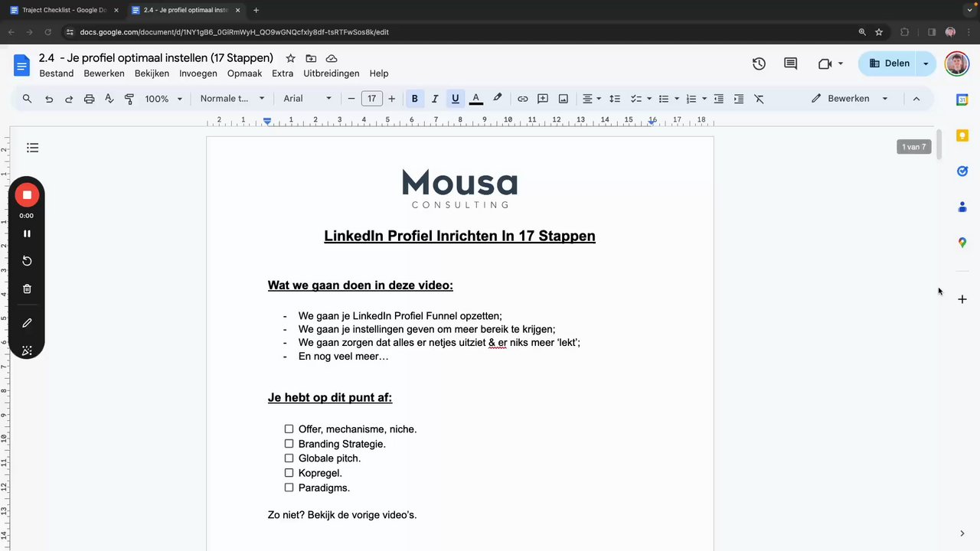Open the Bewerken editing mode dropdown
Image resolution: width=980 pixels, height=551 pixels.
(x=849, y=99)
